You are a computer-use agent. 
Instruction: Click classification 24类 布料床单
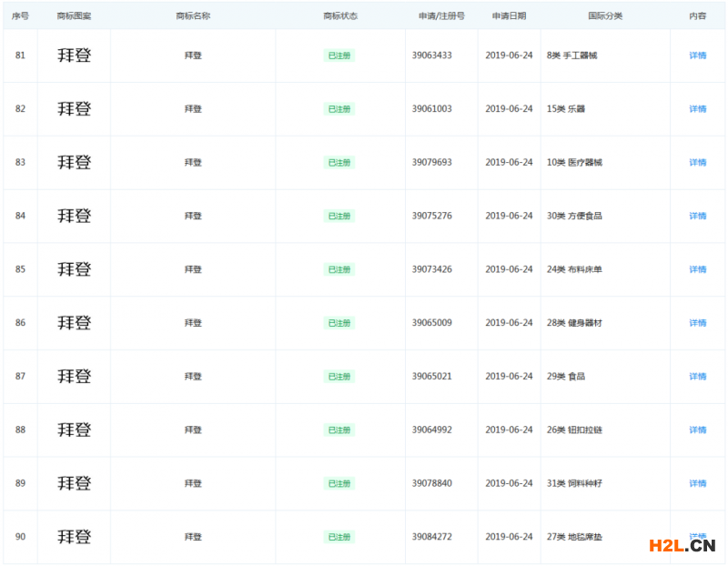[574, 269]
